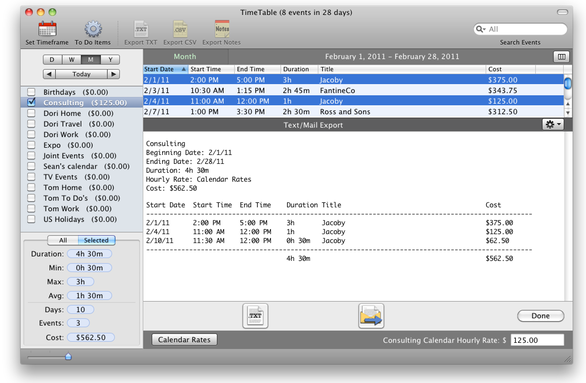The width and height of the screenshot is (586, 383).
Task: Adjust the size slider at window bottom
Action: tap(68, 357)
